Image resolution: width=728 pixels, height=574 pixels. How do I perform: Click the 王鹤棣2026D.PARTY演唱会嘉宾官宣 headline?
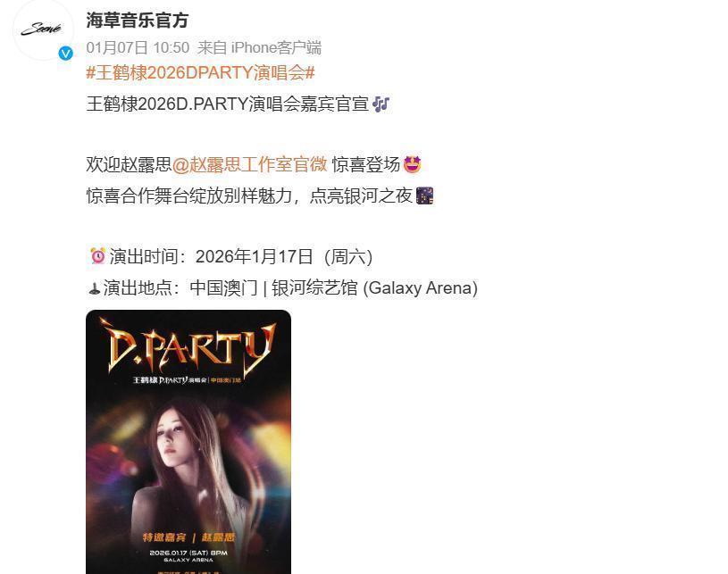tap(228, 104)
